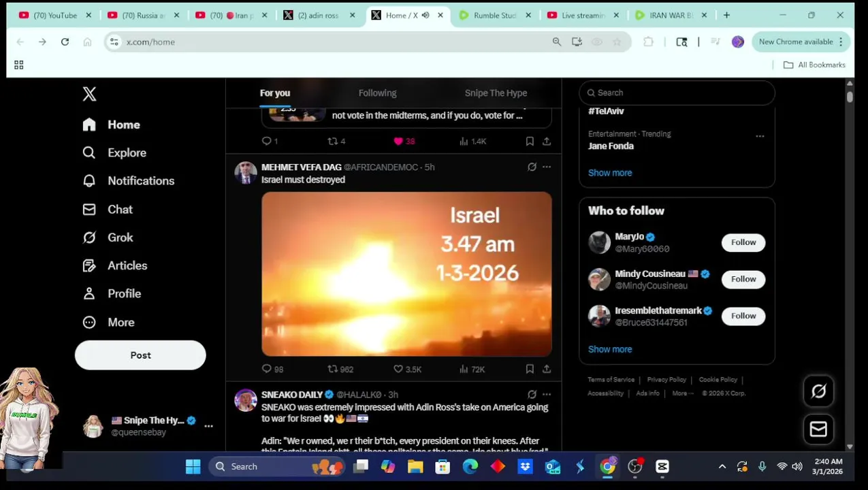Mute the Home / X tab audio
Image resolution: width=868 pixels, height=490 pixels.
point(425,15)
